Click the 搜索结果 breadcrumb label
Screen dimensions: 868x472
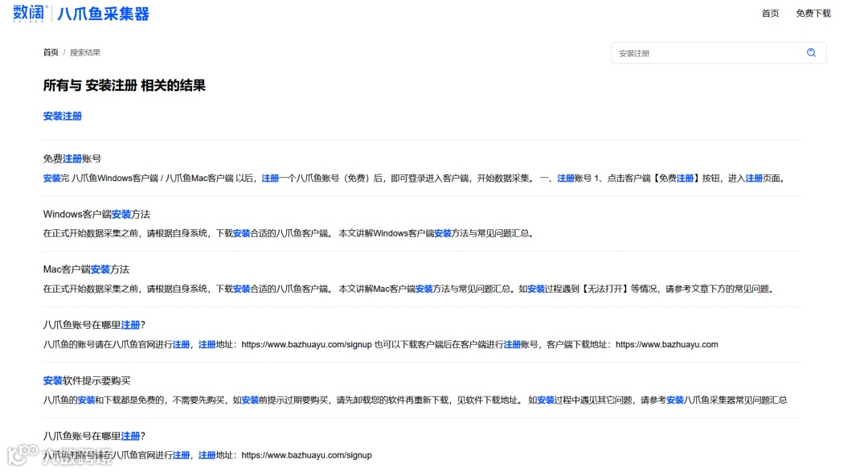pyautogui.click(x=84, y=52)
